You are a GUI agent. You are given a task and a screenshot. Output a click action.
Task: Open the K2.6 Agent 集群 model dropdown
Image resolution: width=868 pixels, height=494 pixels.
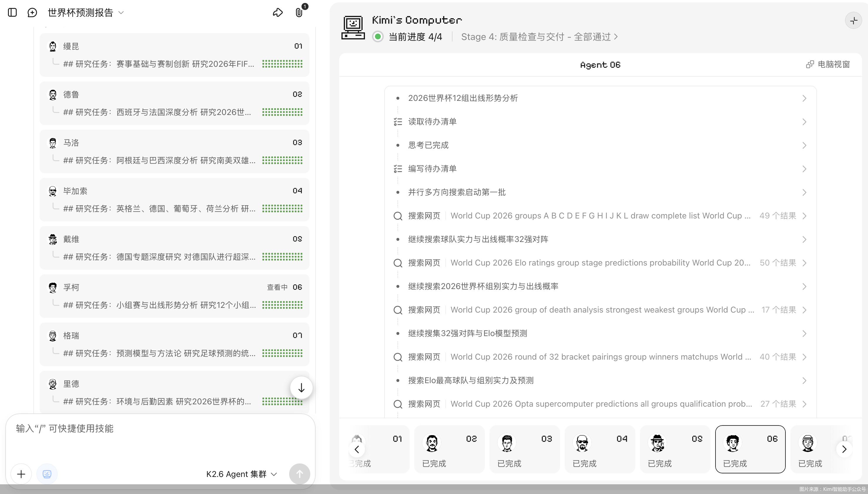coord(242,474)
